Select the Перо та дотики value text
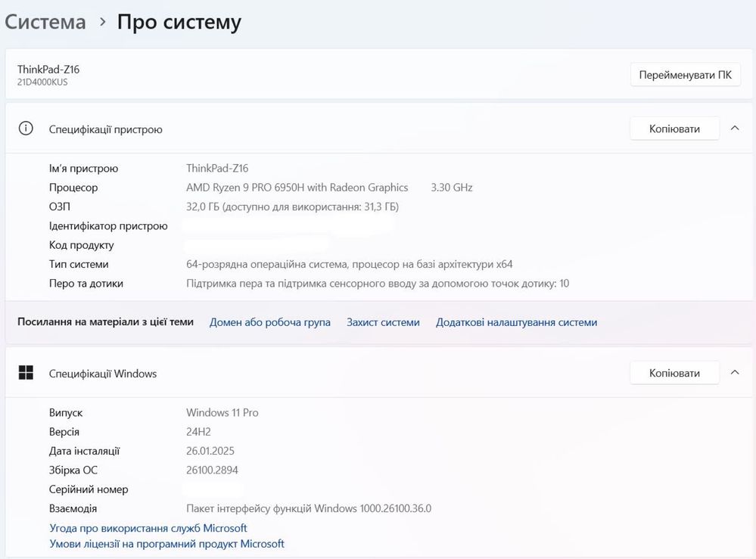 378,284
